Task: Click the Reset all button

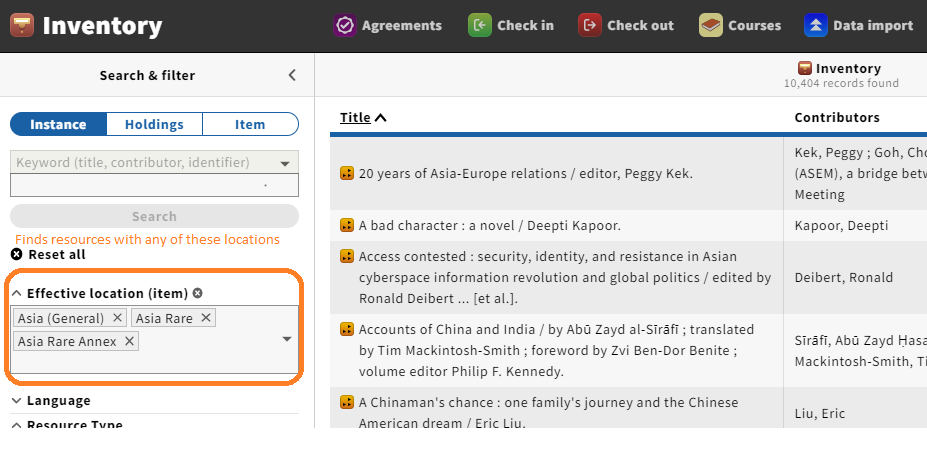Action: coord(48,255)
